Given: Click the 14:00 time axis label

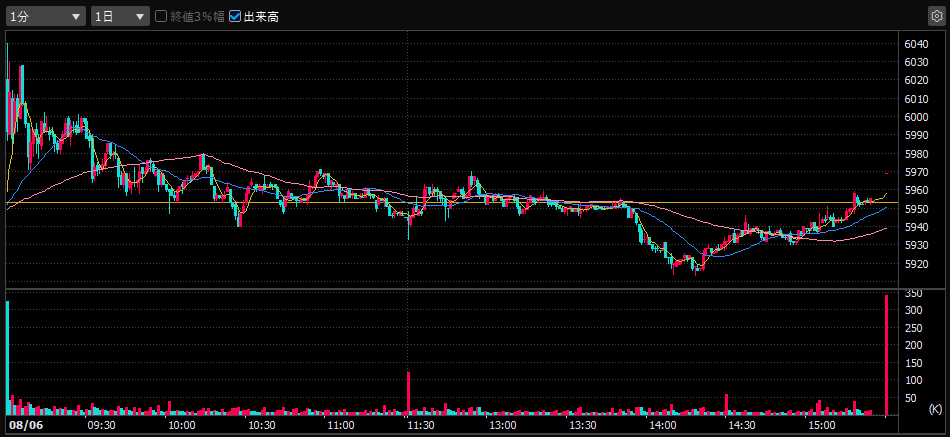Looking at the screenshot, I should coord(663,425).
